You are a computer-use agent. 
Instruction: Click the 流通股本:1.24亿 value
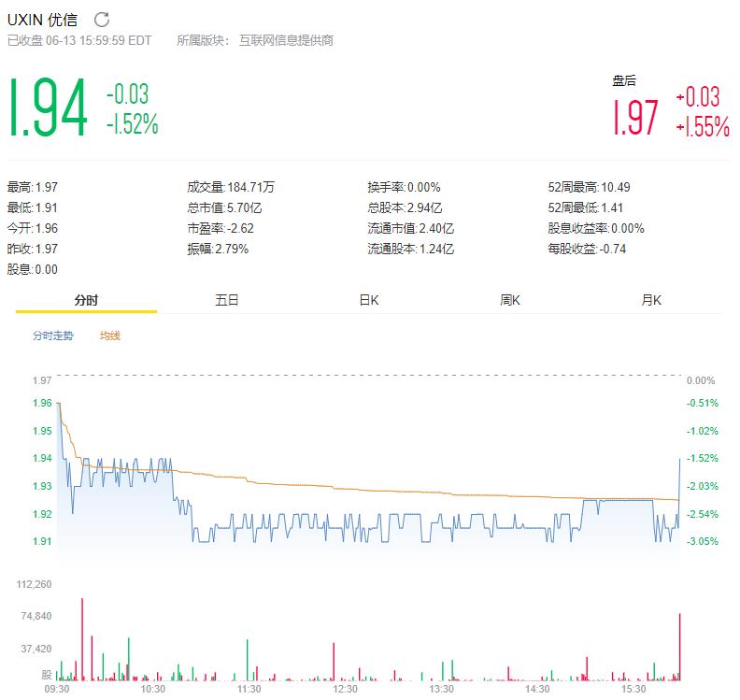point(411,249)
